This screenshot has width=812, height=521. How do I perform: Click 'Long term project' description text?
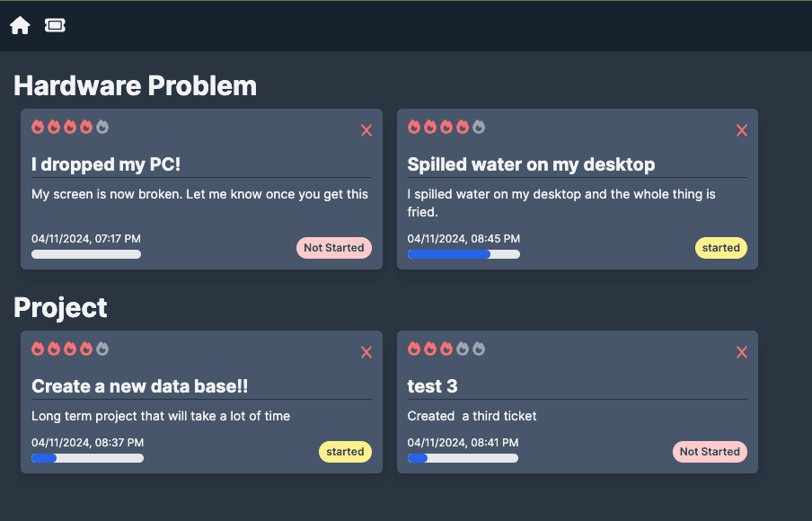pos(161,416)
